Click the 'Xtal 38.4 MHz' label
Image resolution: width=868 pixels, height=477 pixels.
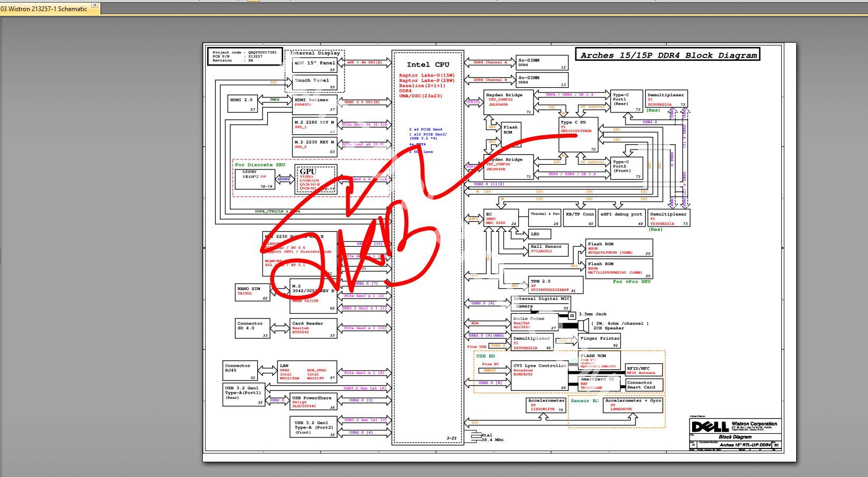pos(492,437)
